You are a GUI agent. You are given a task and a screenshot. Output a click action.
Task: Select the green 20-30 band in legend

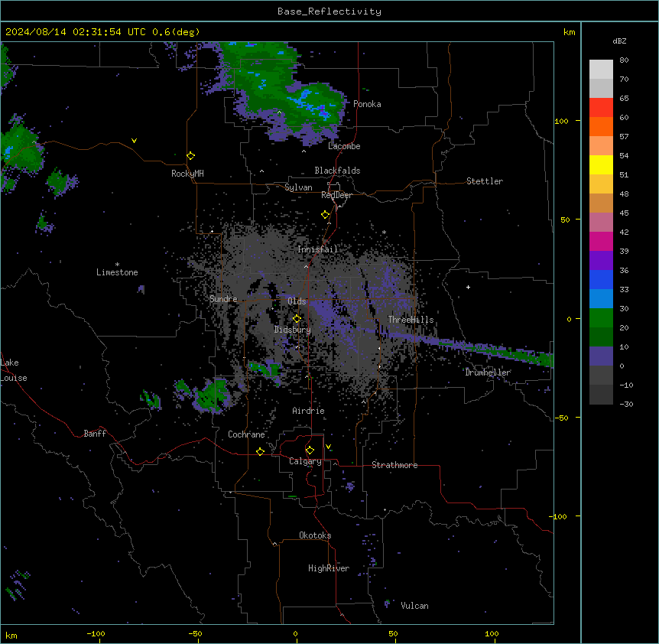pos(601,318)
